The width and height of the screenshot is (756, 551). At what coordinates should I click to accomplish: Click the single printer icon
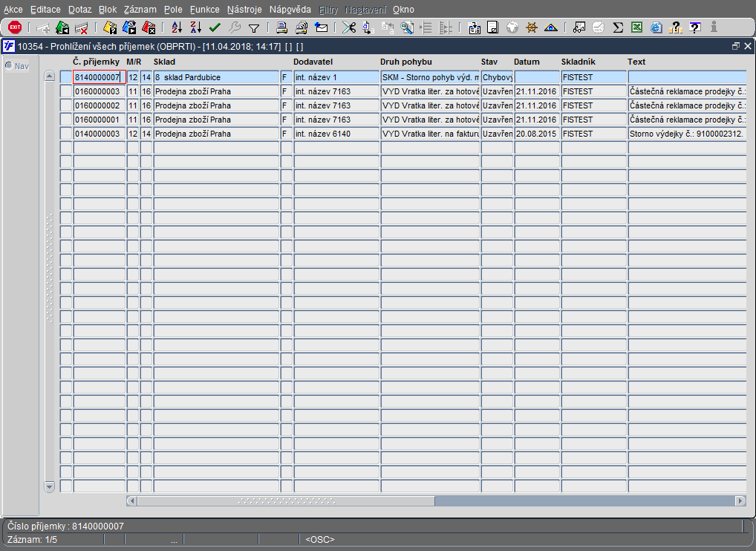282,27
